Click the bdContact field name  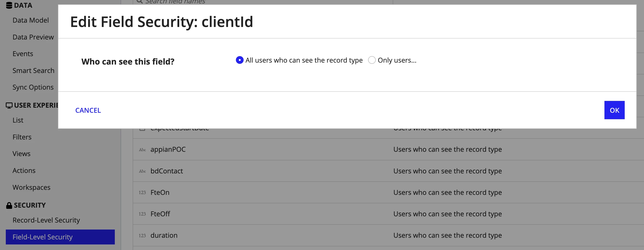point(167,171)
